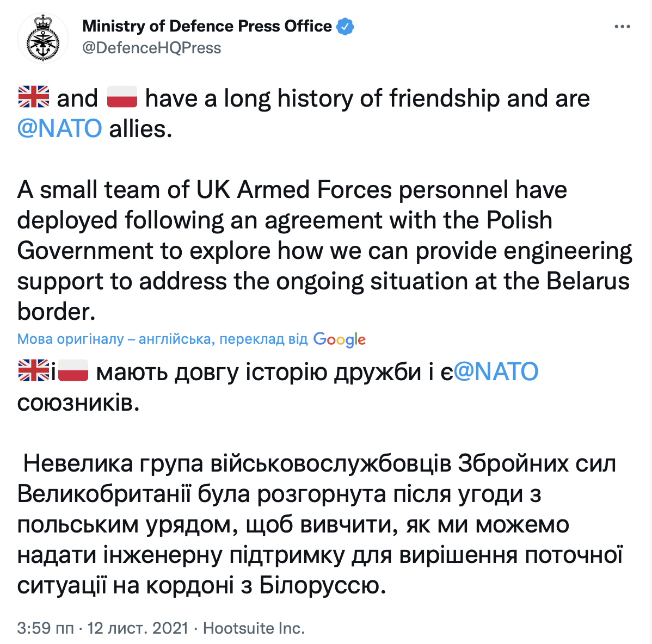The width and height of the screenshot is (652, 644).
Task: Open @NATO mention in the English text
Action: point(59,129)
